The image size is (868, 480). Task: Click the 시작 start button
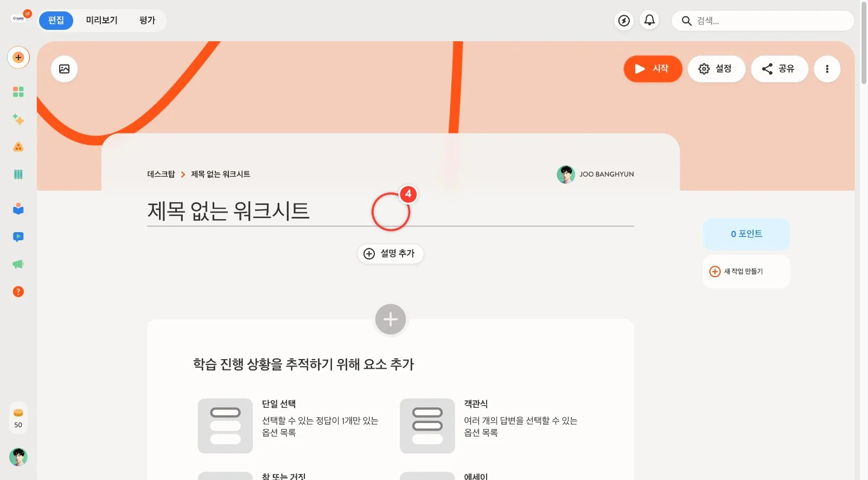click(x=653, y=69)
